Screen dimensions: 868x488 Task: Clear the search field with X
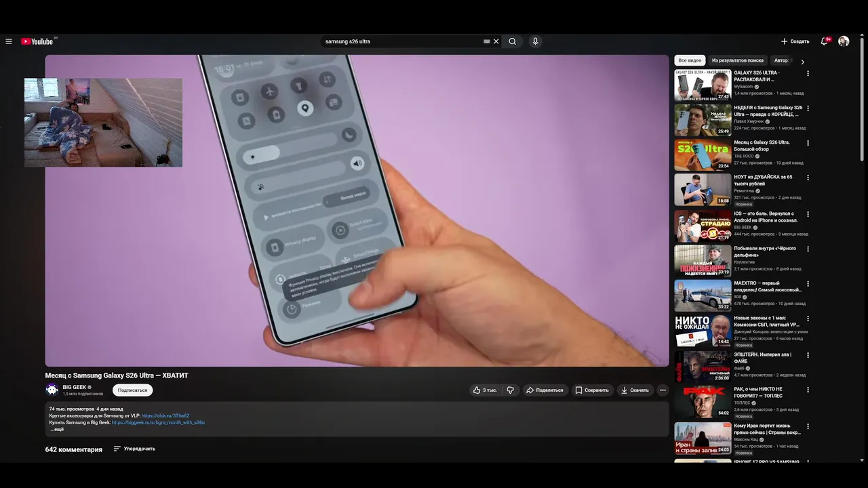coord(496,41)
